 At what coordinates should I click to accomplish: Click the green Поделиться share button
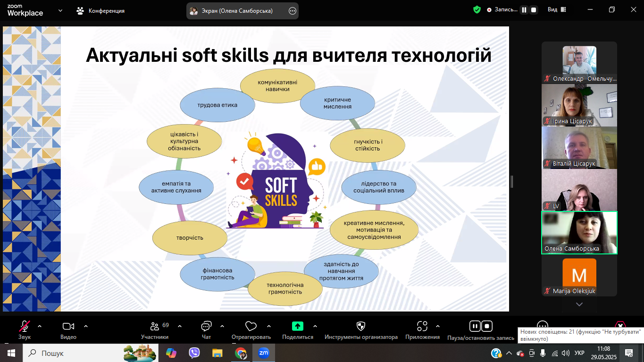[x=298, y=326]
